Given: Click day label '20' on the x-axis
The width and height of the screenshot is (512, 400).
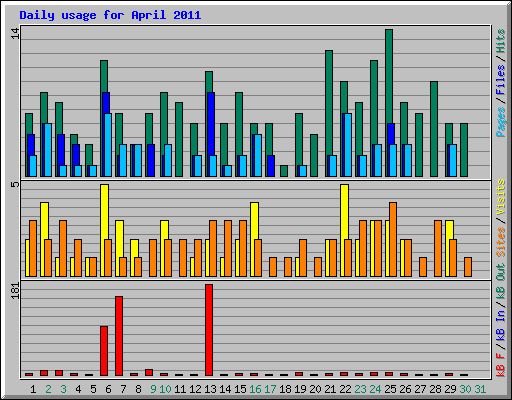Looking at the screenshot, I should [315, 389].
